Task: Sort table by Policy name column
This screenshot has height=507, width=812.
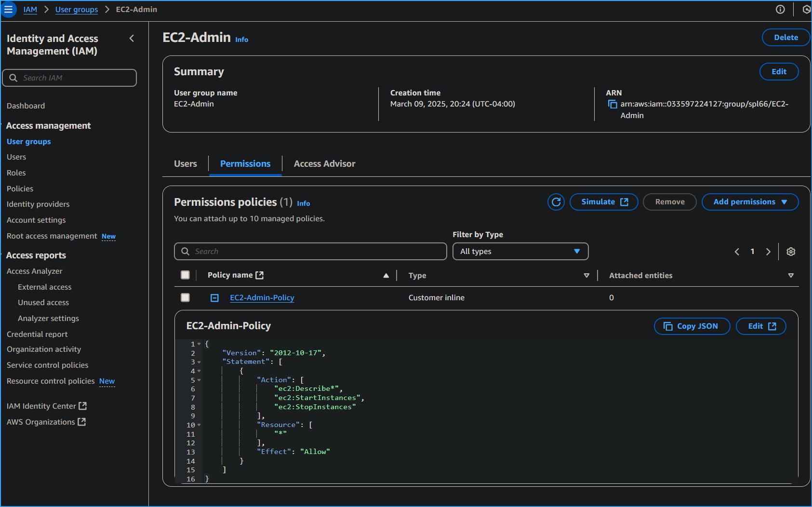Action: (x=386, y=276)
